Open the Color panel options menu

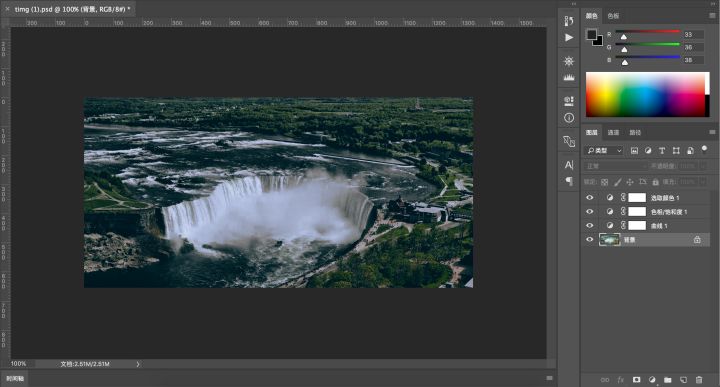(712, 16)
